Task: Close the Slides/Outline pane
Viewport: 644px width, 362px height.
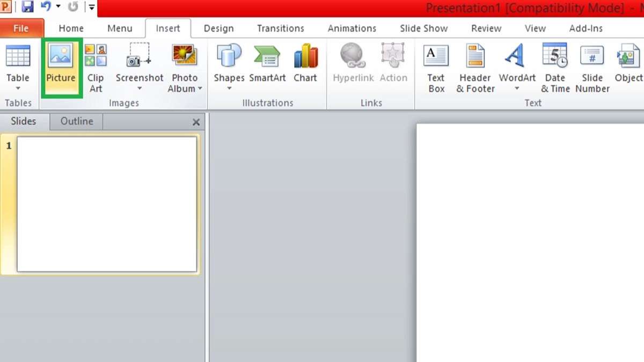Action: (x=196, y=122)
